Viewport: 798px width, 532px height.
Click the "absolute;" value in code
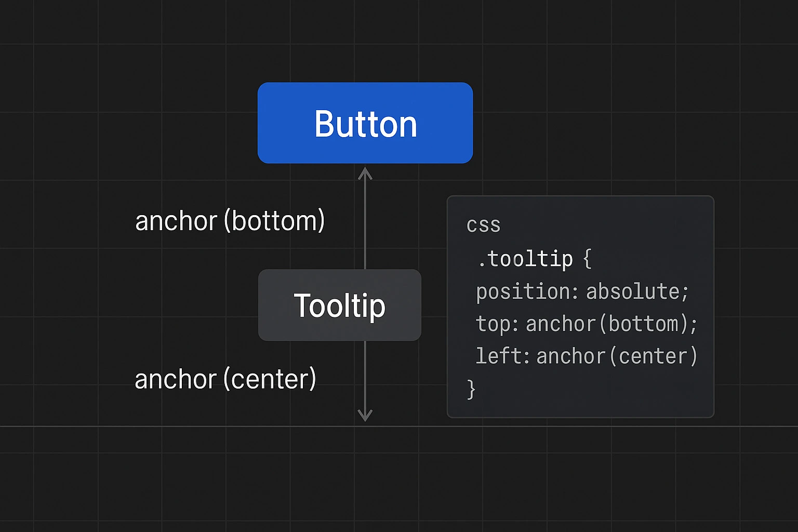tap(637, 292)
